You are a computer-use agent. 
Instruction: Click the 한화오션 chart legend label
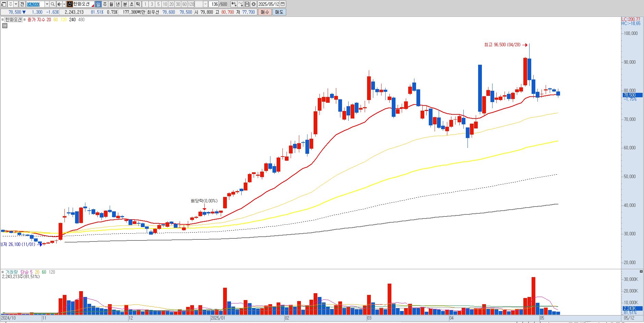(x=13, y=20)
